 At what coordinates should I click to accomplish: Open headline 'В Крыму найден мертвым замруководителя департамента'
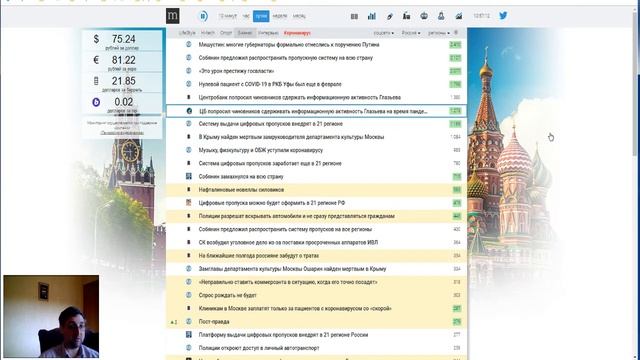[291, 137]
